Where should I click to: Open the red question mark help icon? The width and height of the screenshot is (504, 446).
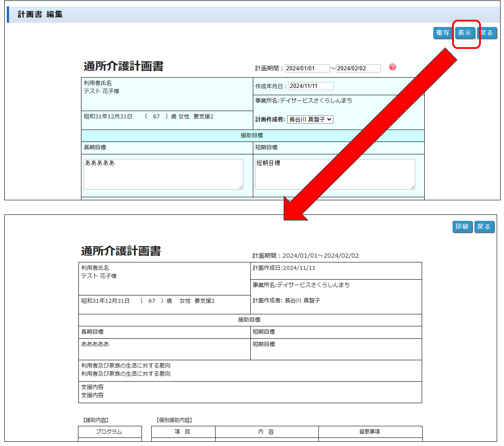[x=392, y=67]
